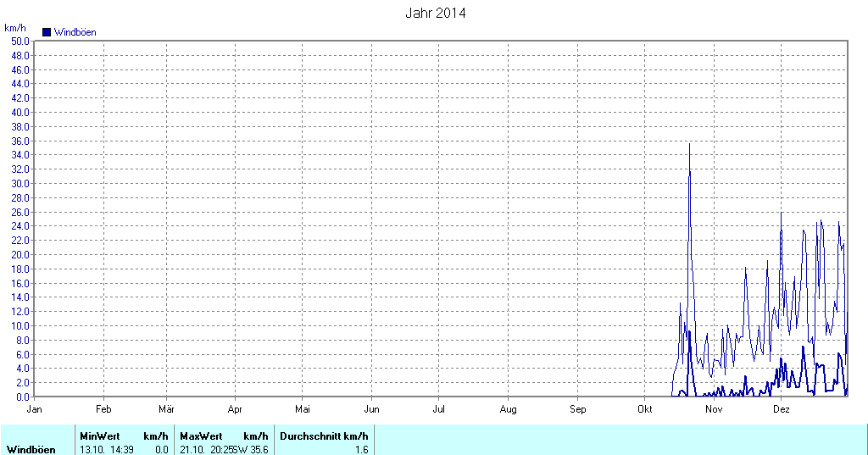
Task: Click the MinWert column header
Action: [x=99, y=436]
